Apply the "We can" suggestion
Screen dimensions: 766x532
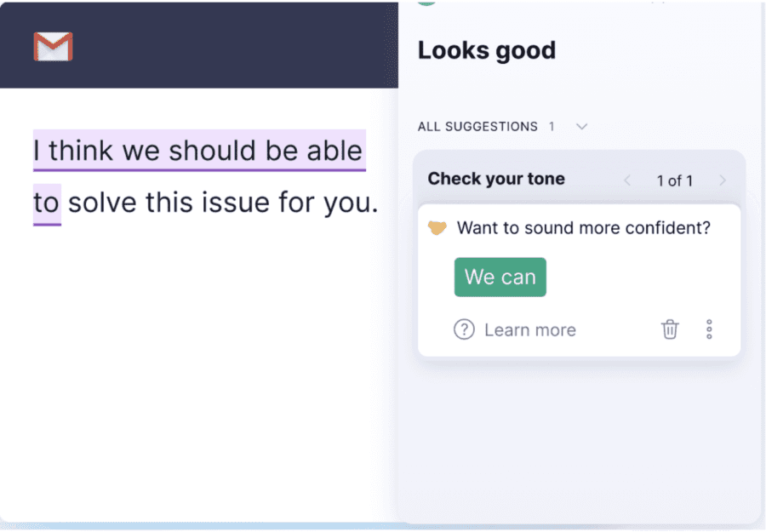[x=500, y=277]
